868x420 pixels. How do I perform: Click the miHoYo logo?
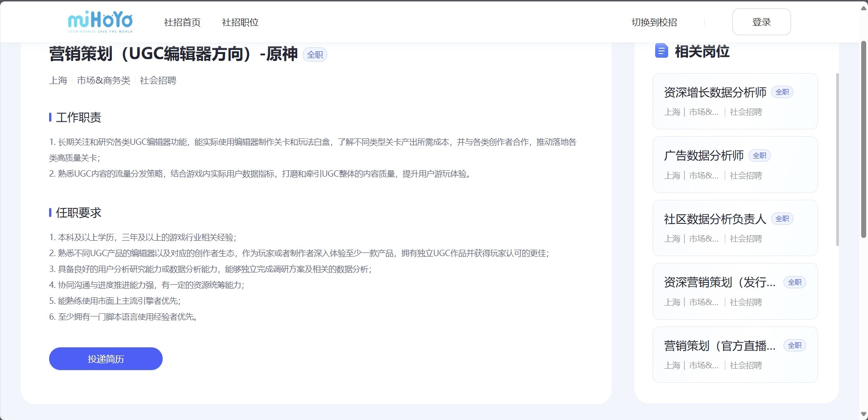(x=100, y=22)
